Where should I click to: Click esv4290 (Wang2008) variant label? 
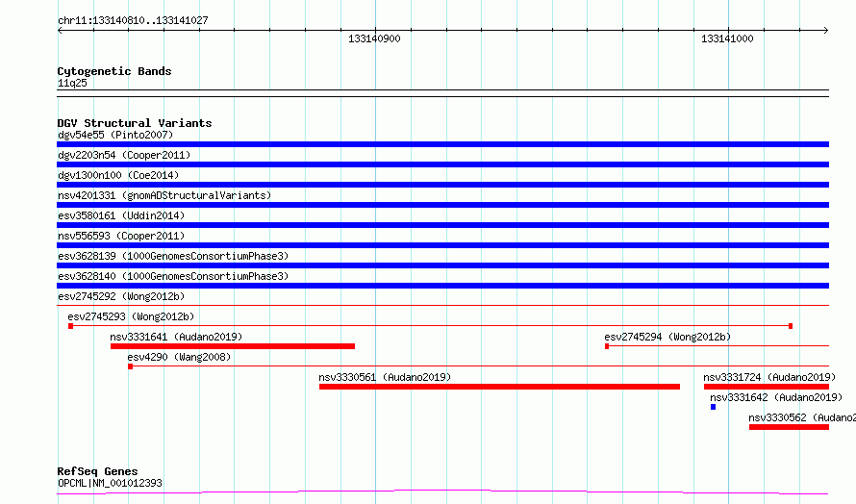pyautogui.click(x=179, y=357)
